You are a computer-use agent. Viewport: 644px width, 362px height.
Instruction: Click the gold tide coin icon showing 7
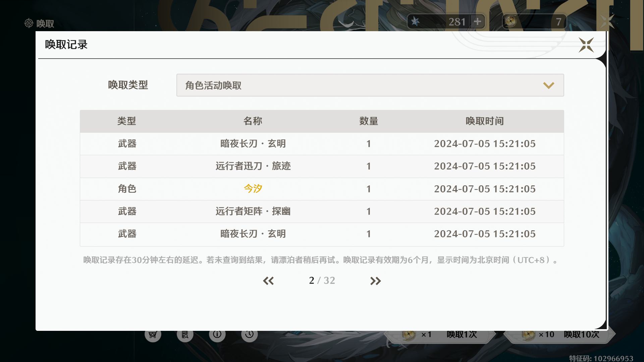511,22
